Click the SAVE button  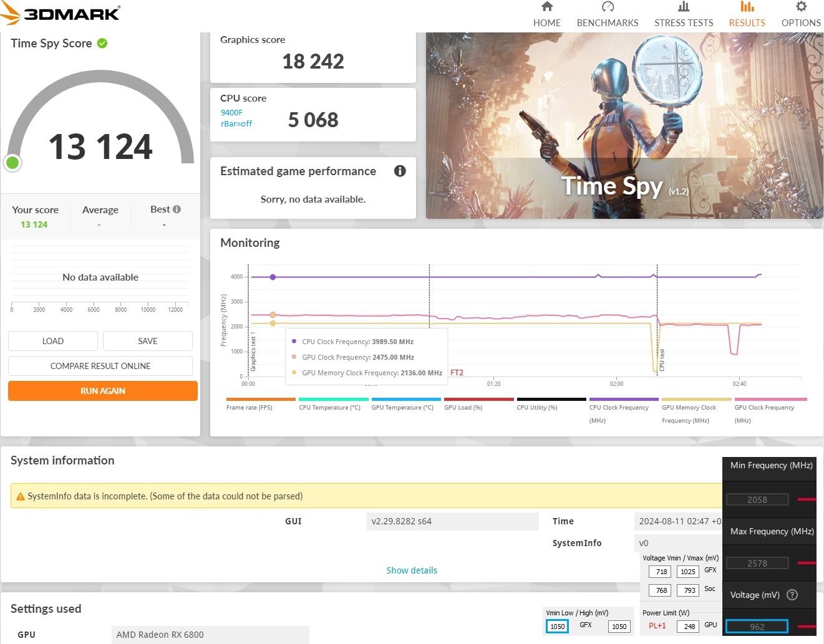tap(148, 341)
